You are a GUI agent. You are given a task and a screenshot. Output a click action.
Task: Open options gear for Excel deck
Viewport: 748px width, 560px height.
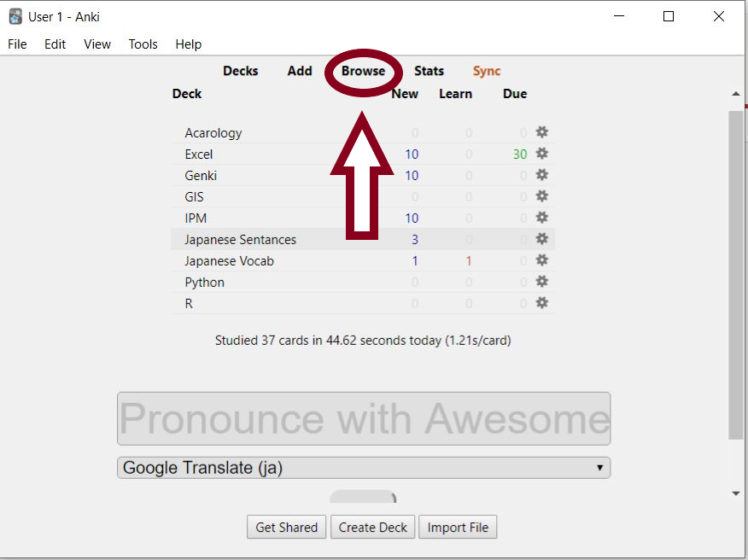click(x=541, y=154)
